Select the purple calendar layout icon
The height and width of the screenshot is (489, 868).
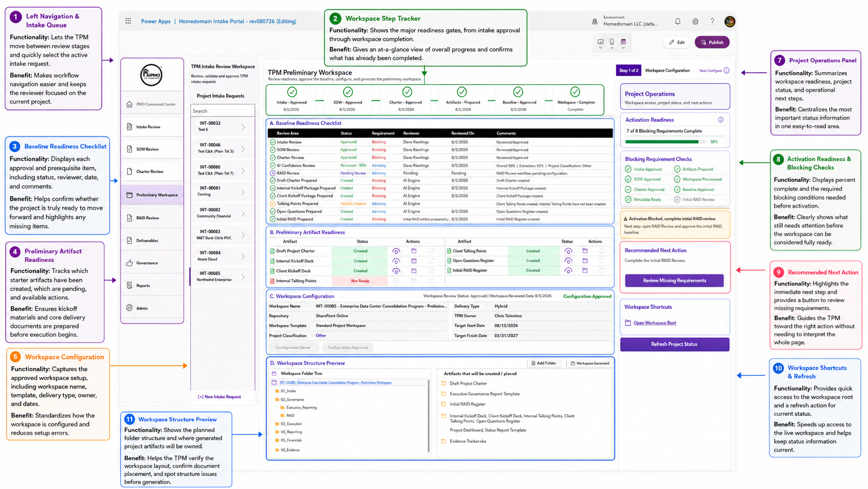pyautogui.click(x=623, y=42)
